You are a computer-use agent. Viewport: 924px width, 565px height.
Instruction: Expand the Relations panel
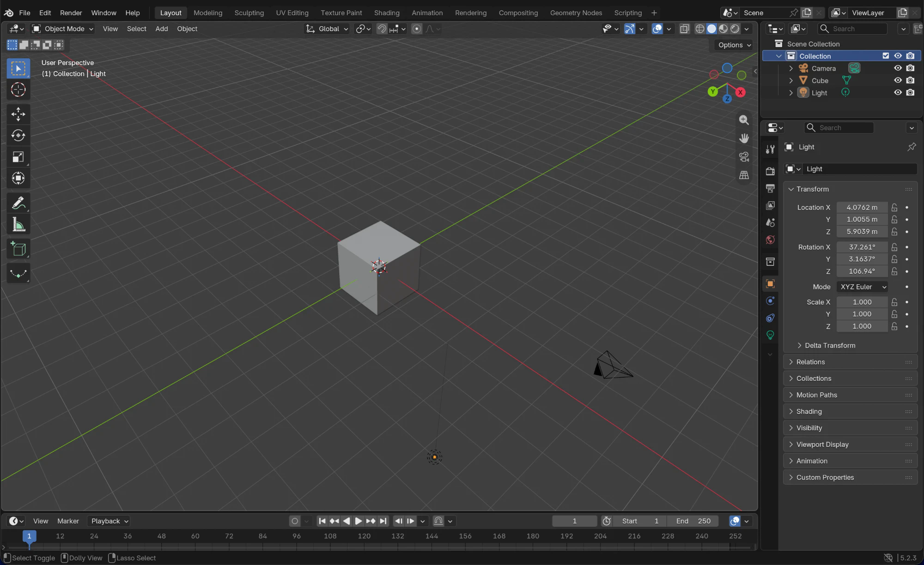click(x=850, y=362)
